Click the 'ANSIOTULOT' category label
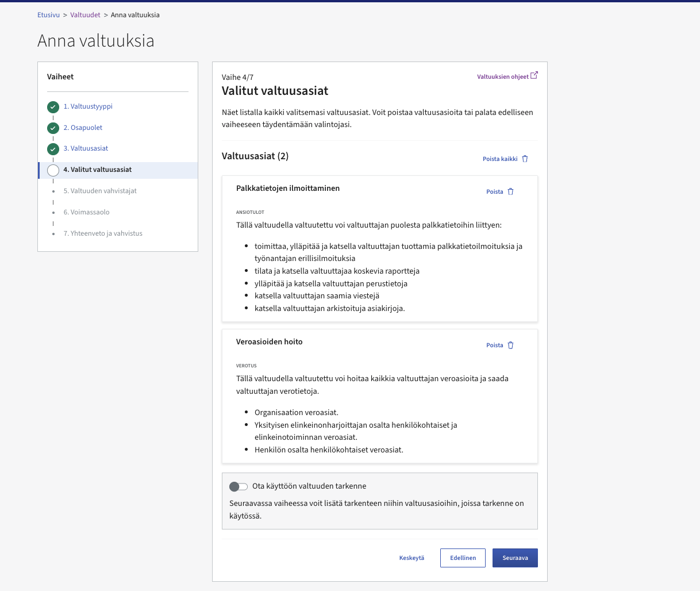 (250, 212)
